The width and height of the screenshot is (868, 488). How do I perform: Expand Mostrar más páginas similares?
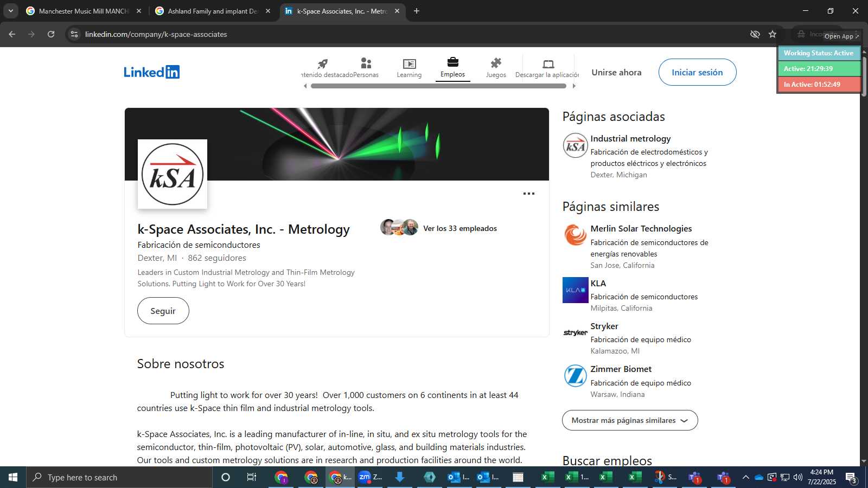[630, 420]
